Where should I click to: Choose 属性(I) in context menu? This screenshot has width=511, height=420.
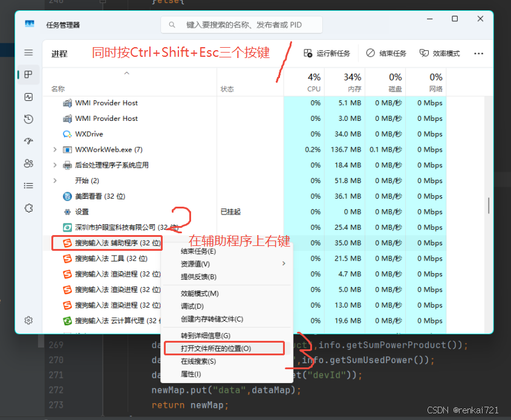(x=227, y=375)
